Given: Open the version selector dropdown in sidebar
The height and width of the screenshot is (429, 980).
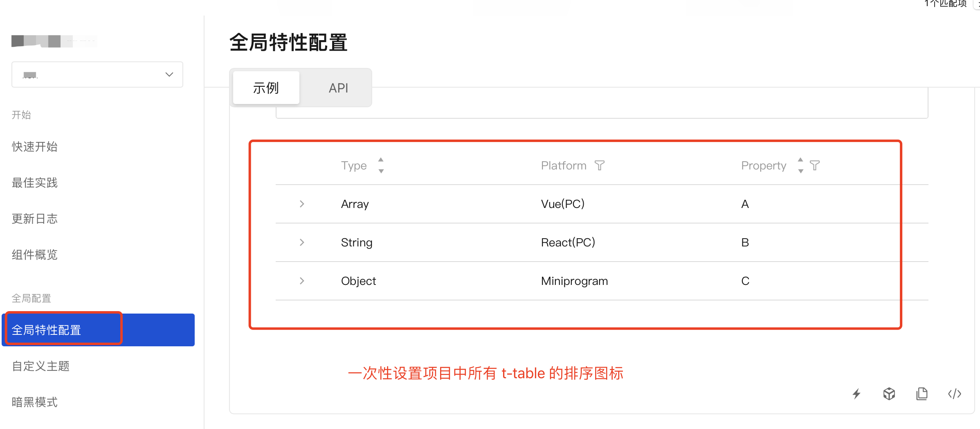Looking at the screenshot, I should coord(97,74).
